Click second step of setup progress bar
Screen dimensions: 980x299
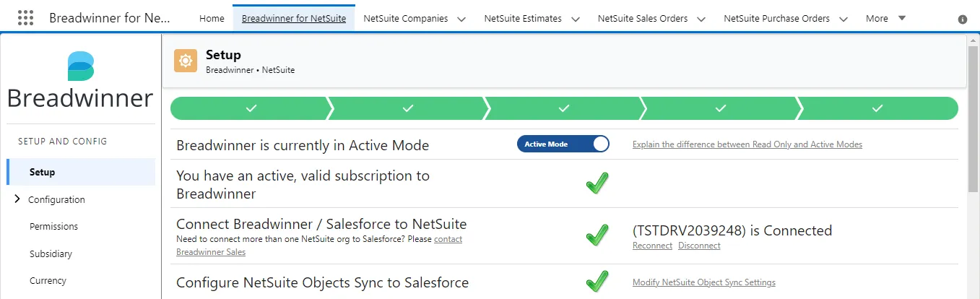pos(408,108)
